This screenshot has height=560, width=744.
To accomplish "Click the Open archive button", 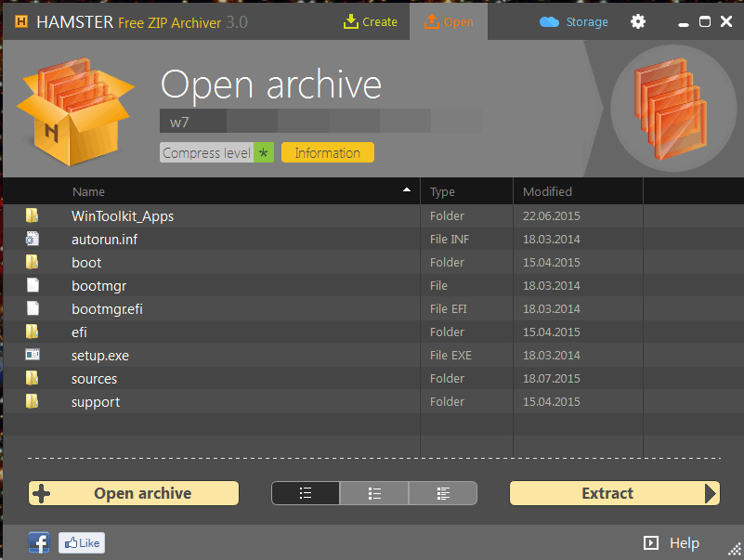I will [x=134, y=493].
